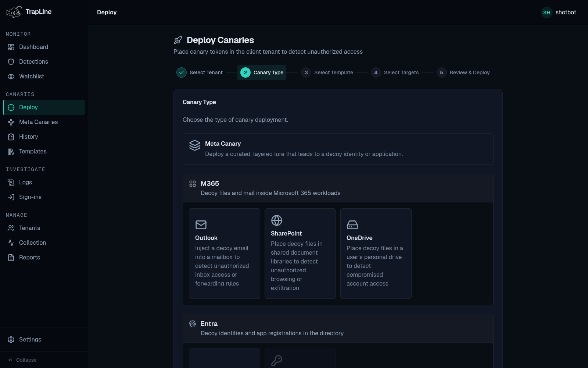Click the TrapLine anglerfish logo icon
This screenshot has height=368, width=588.
pos(14,12)
